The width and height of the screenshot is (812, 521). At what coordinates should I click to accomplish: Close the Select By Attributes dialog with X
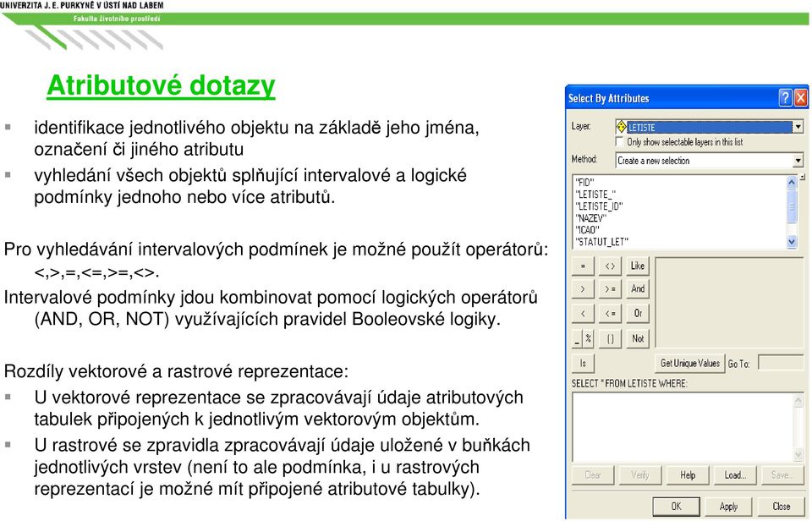coord(801,97)
